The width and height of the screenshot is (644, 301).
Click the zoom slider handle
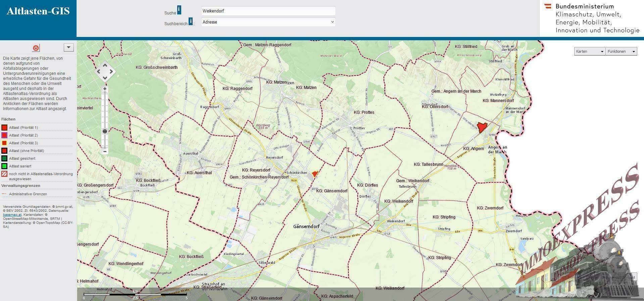click(105, 131)
